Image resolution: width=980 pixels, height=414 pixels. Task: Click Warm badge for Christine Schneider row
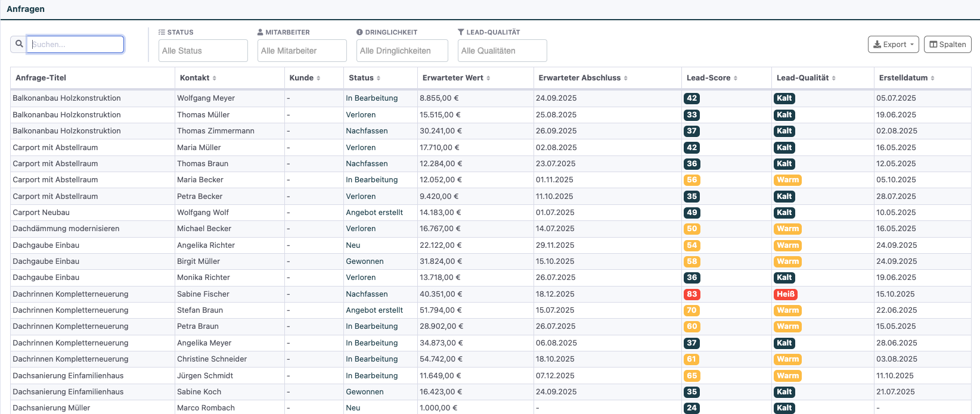(x=787, y=359)
